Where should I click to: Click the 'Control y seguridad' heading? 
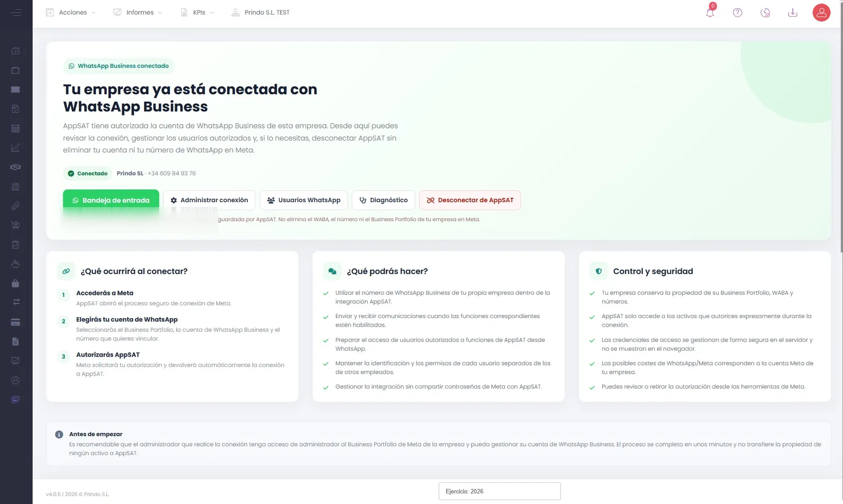coord(653,271)
